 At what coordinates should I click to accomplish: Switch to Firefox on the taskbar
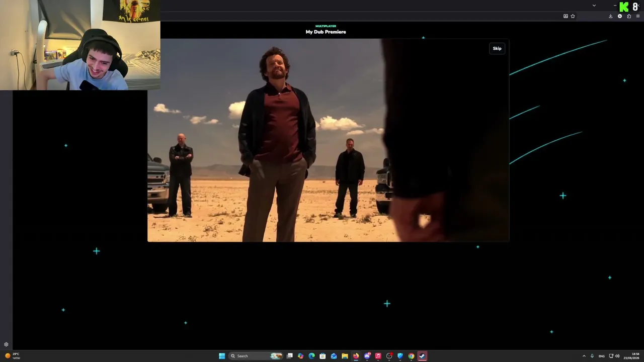tap(356, 356)
